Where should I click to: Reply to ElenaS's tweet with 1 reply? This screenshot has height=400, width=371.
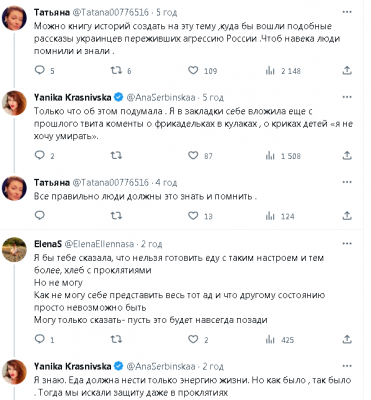[40, 339]
